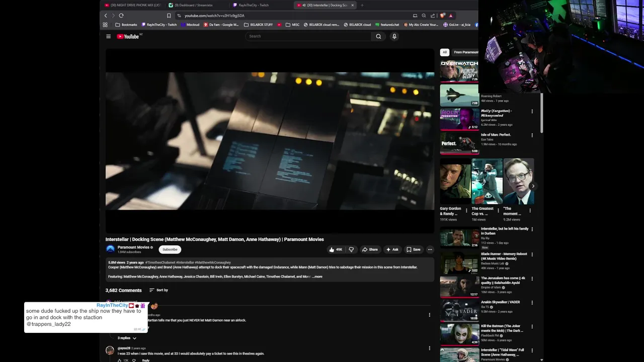Viewport: 644px width, 362px height.
Task: Click in the YouTube search field
Action: coord(308,36)
